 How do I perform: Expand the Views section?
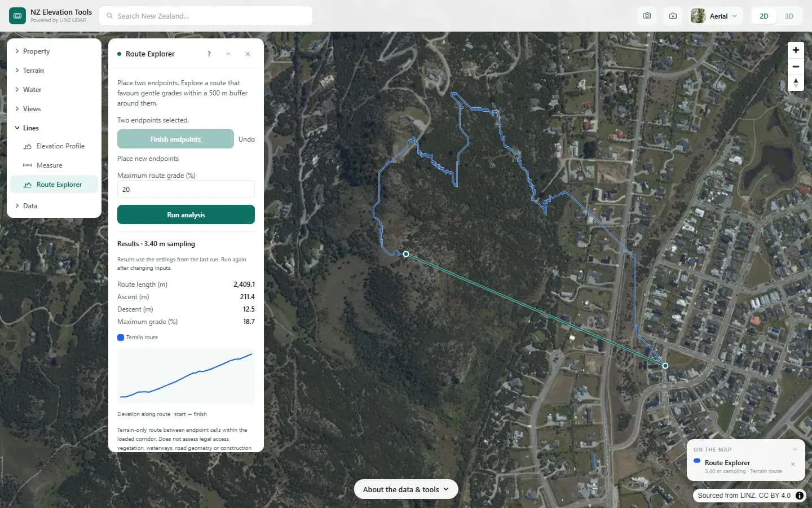[54, 109]
